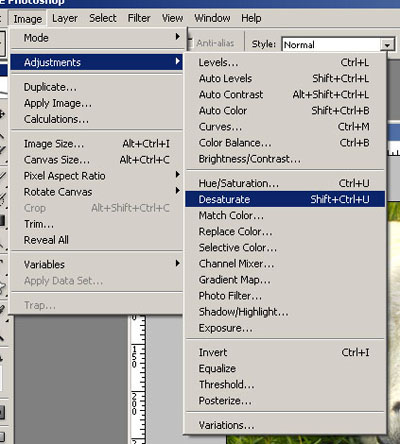Open the Filter menu
This screenshot has width=400, height=444.
139,18
